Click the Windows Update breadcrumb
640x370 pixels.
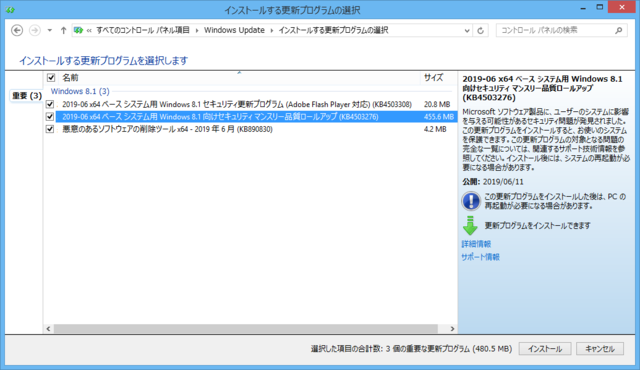(234, 30)
